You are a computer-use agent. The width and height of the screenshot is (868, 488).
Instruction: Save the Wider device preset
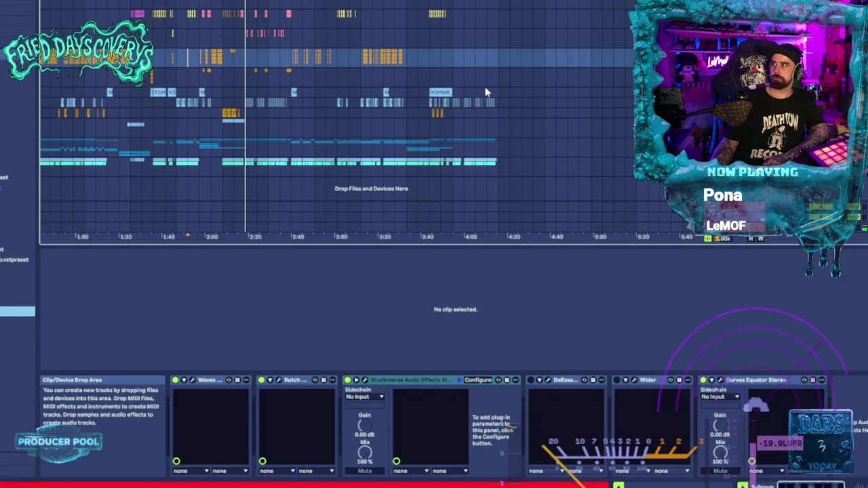click(x=679, y=380)
